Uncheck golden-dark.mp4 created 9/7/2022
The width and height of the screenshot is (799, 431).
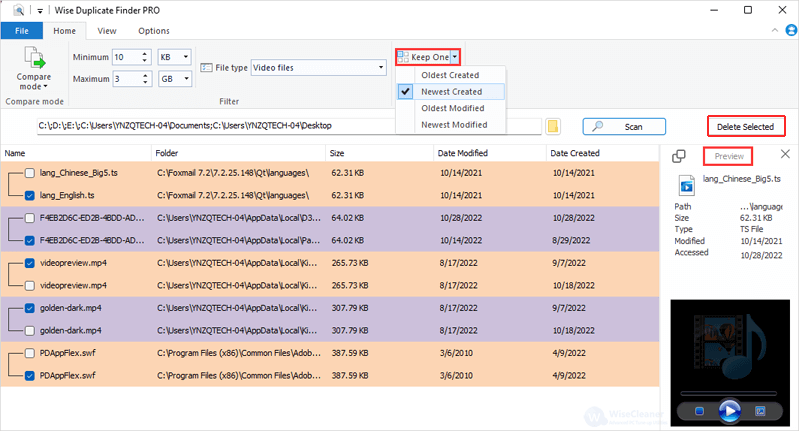[30, 308]
